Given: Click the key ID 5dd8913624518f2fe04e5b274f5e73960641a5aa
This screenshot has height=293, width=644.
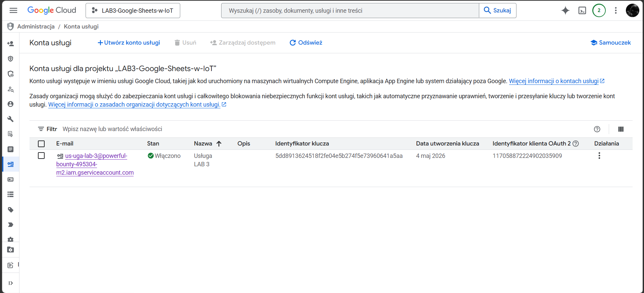Looking at the screenshot, I should (339, 156).
